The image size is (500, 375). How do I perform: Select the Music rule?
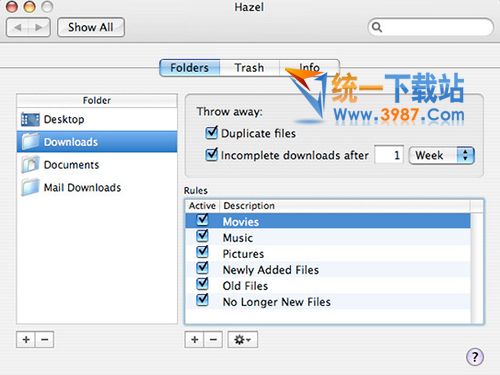tap(328, 237)
